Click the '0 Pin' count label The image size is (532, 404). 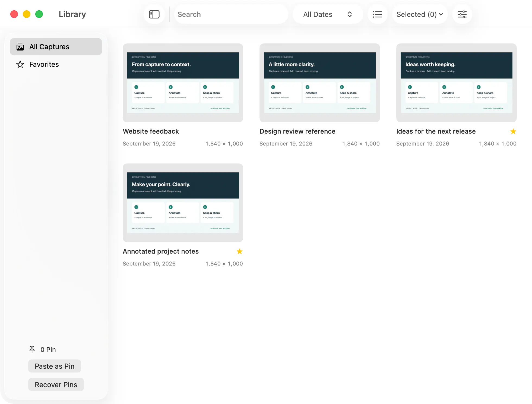48,349
